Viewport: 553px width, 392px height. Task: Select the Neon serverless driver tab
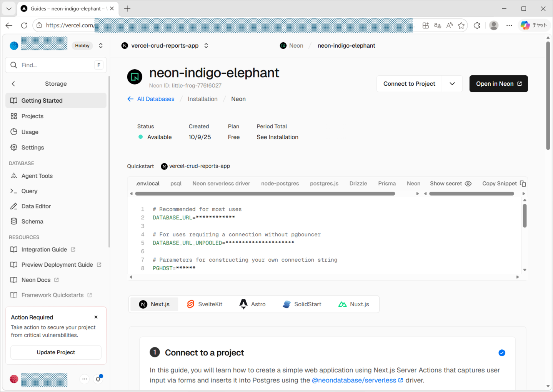tap(221, 183)
